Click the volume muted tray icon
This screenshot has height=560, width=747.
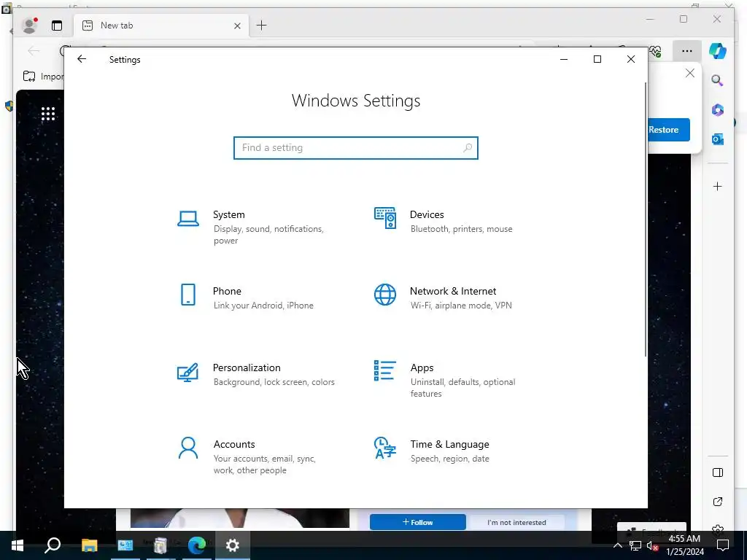click(653, 545)
